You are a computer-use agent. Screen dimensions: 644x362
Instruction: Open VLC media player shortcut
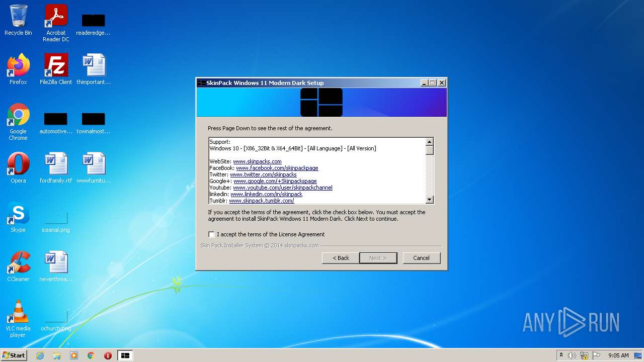(x=18, y=319)
